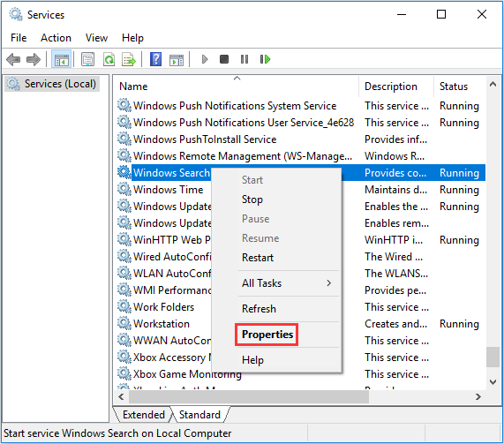Click the horizontal scrollbar left arrow
The height and width of the screenshot is (444, 504).
121,396
